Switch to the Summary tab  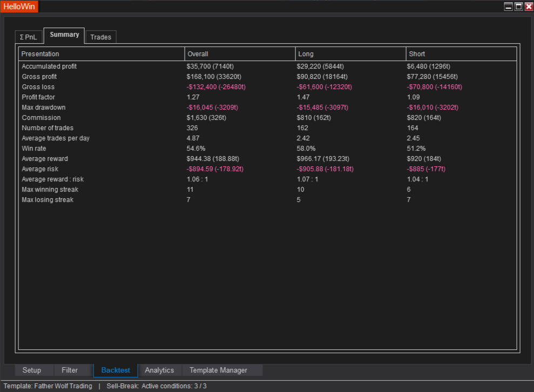point(64,35)
